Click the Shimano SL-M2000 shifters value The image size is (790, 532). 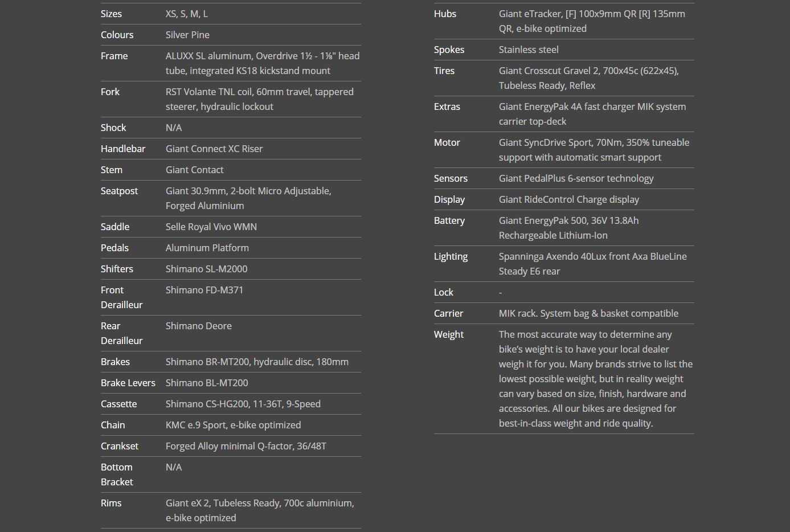pyautogui.click(x=206, y=269)
